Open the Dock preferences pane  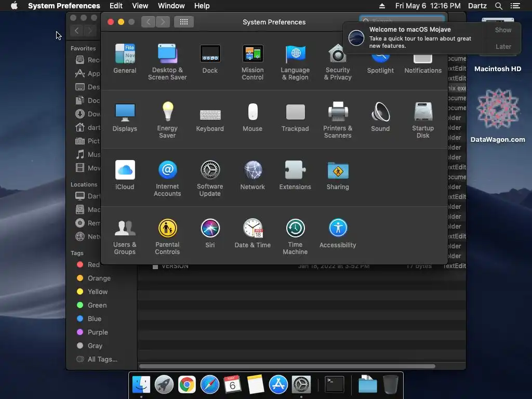(210, 59)
